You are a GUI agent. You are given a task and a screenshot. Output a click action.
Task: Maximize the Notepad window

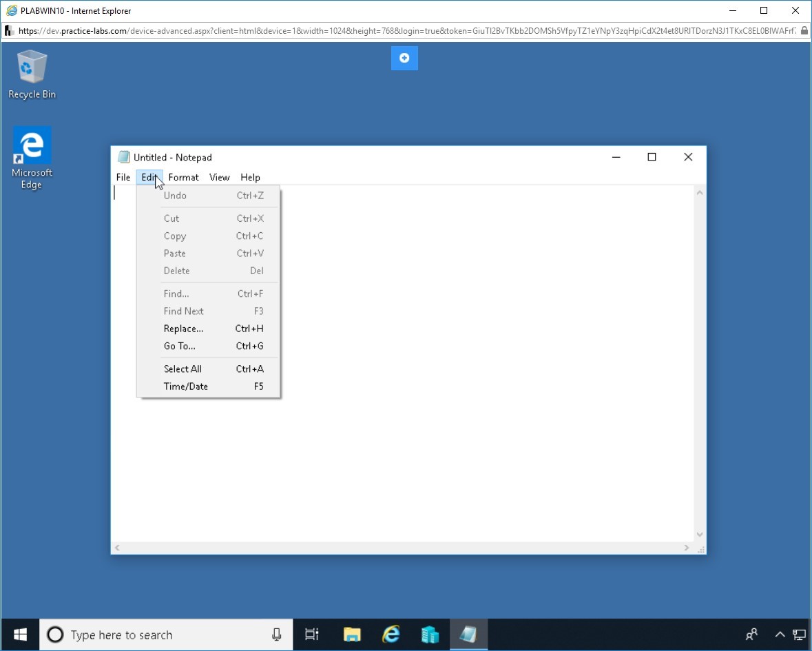[x=652, y=157]
